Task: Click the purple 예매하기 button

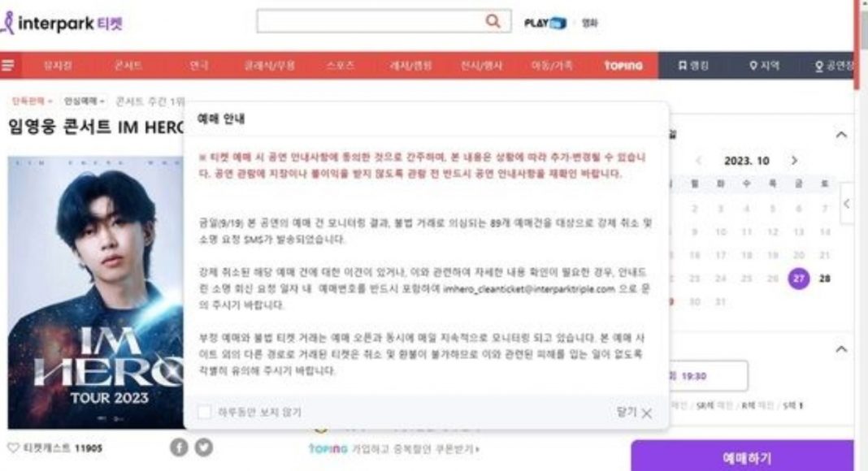Action: 742,456
